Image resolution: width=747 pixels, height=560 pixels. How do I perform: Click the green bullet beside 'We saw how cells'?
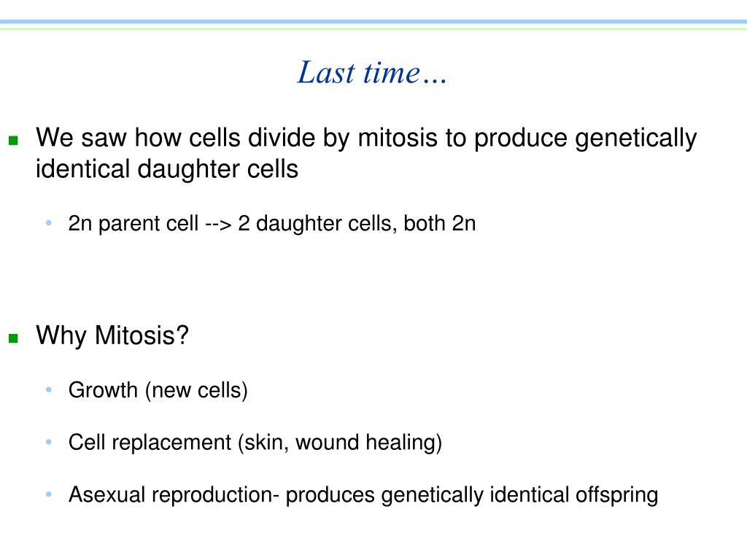click(x=13, y=140)
